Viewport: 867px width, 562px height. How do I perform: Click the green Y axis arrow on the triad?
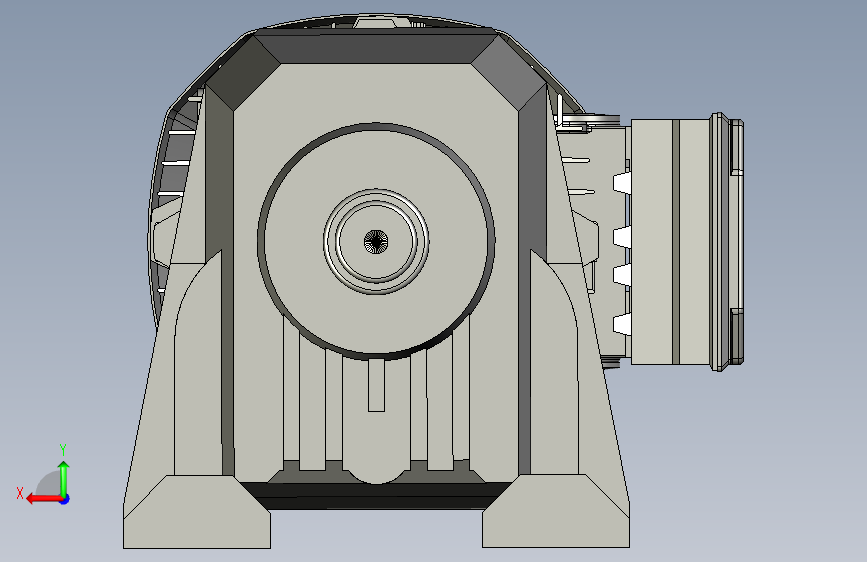pos(64,478)
